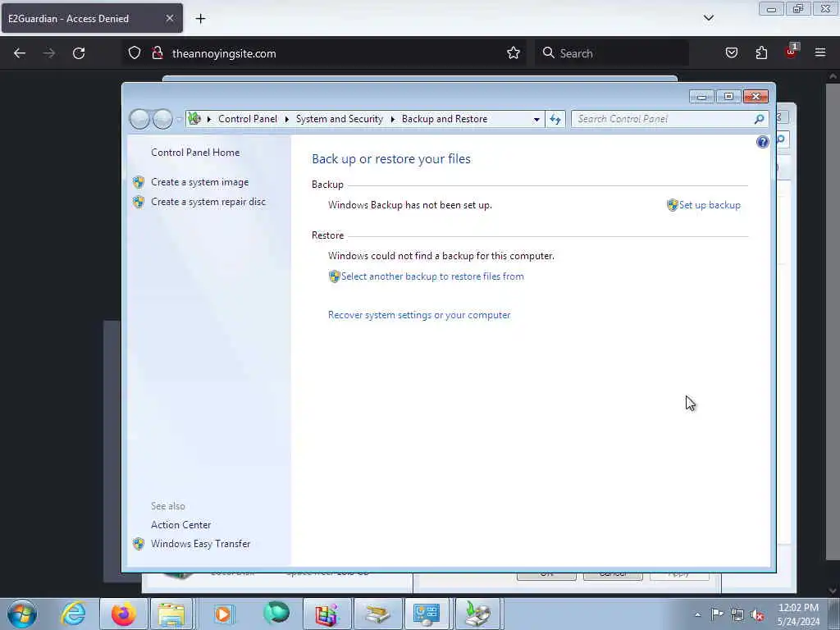Click the Action Center flag tray icon
840x630 pixels.
tap(717, 614)
